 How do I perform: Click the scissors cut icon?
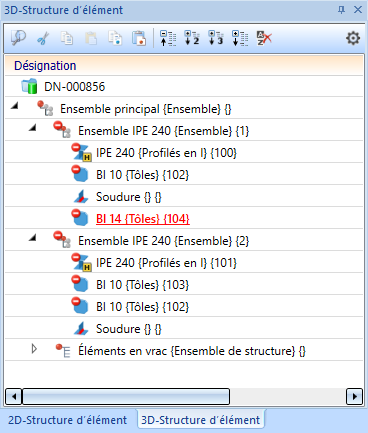(x=43, y=38)
